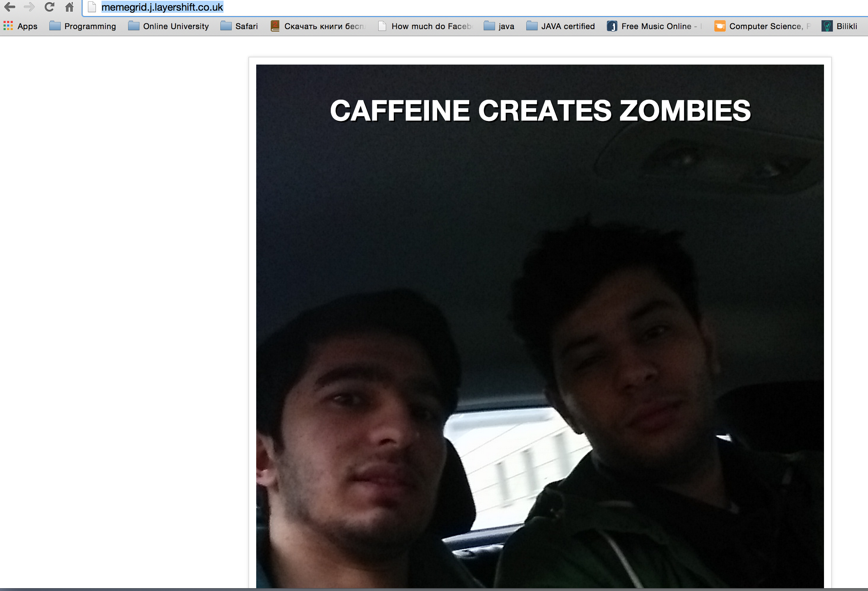Click the page icon in address bar
868x591 pixels.
92,7
